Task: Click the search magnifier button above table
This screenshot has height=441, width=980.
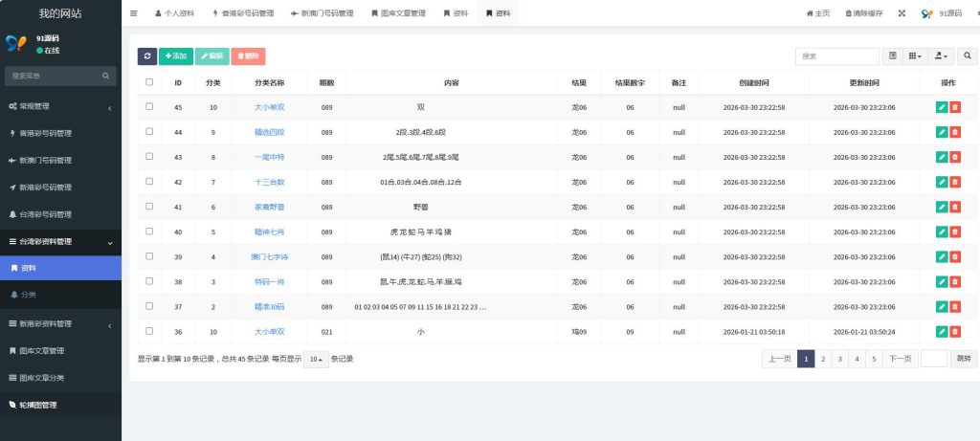Action: (968, 56)
